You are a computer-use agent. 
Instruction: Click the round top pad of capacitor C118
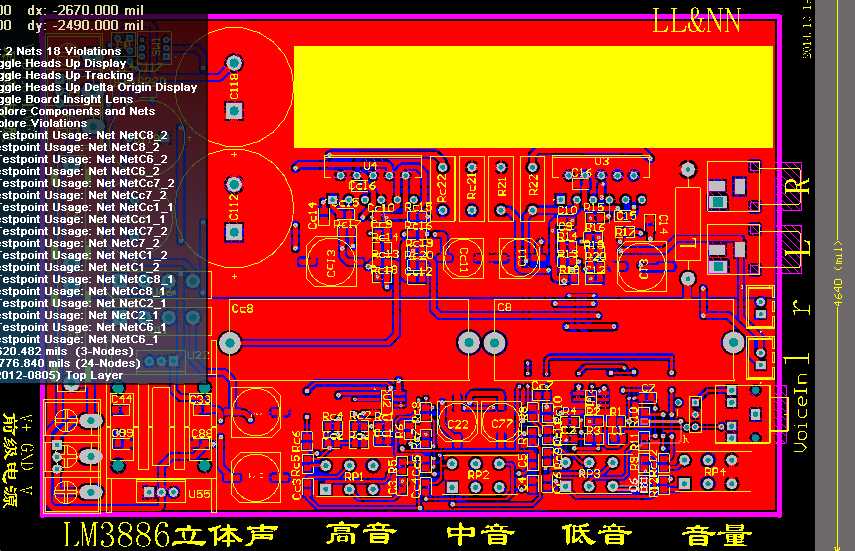[234, 63]
